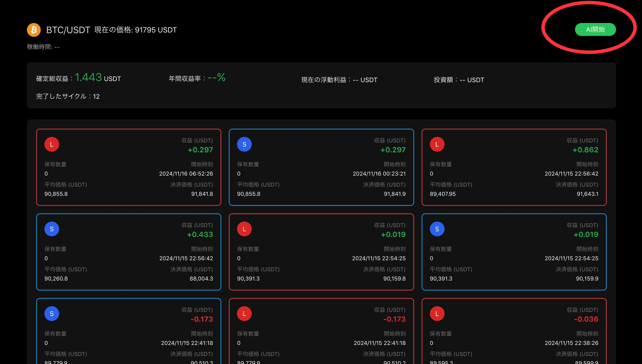Click the green AI開始 button
Screen dimensions: 642x364
click(595, 29)
